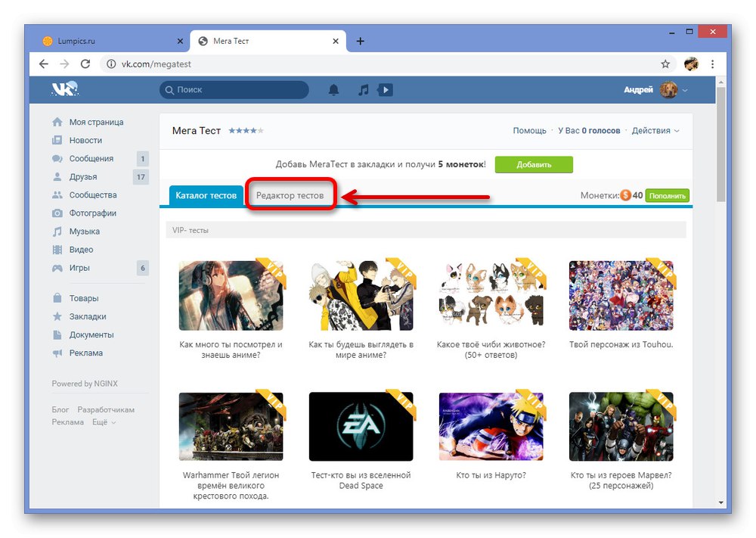The width and height of the screenshot is (756, 538).
Task: Open test Как много ты посмотрел аниме thumbnail
Action: (231, 296)
